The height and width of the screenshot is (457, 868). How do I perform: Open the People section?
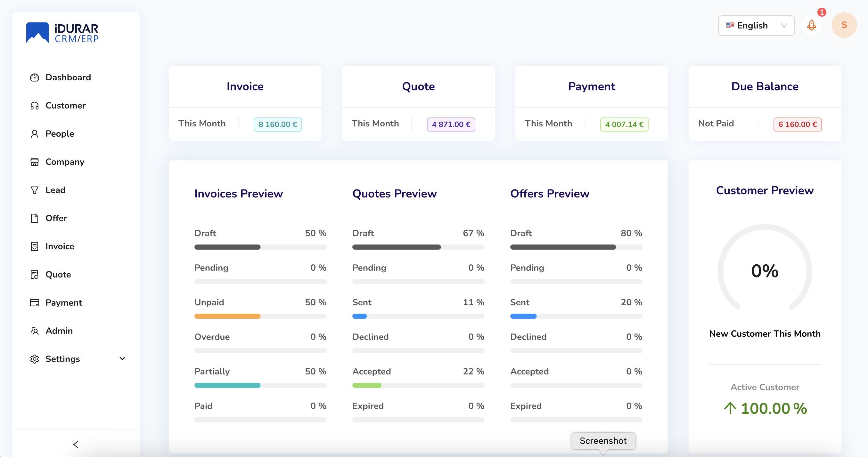(x=60, y=133)
